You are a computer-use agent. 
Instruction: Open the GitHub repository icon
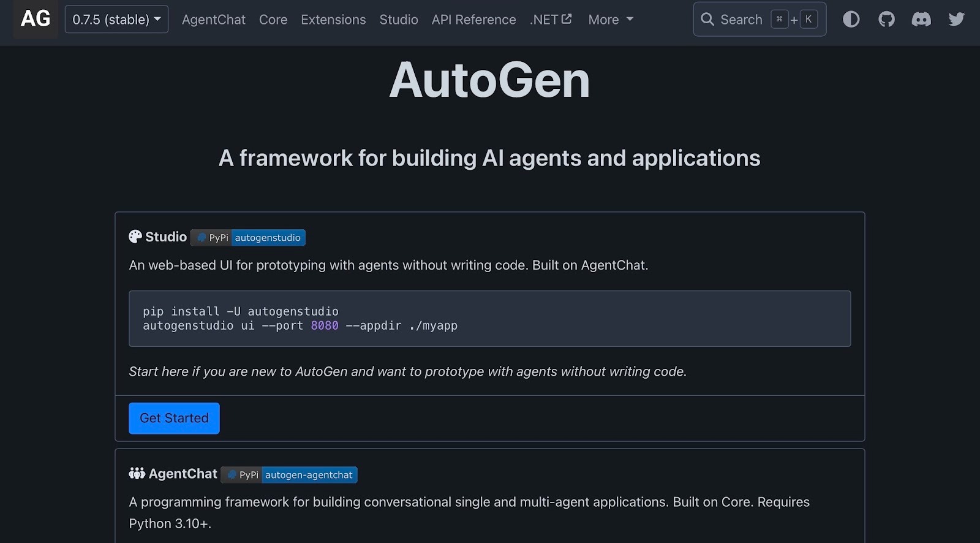pyautogui.click(x=886, y=19)
